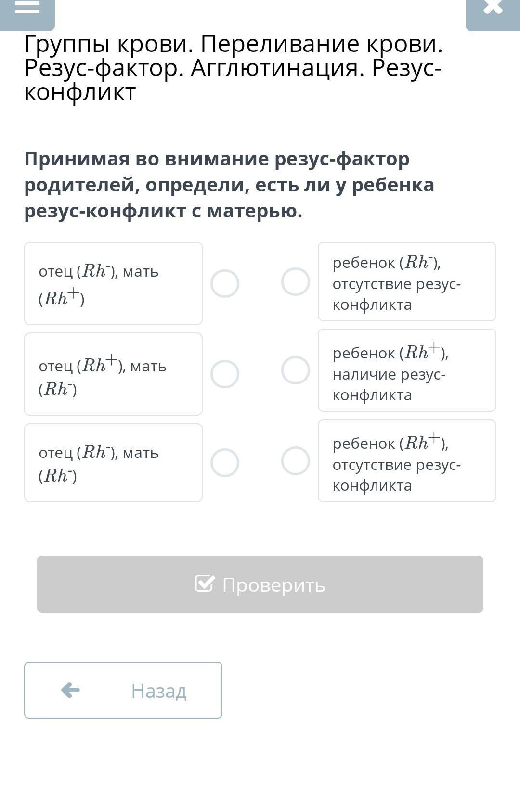Select radio next to first father Rh- mother Rh+ card
Image resolution: width=520 pixels, height=812 pixels.
[225, 284]
